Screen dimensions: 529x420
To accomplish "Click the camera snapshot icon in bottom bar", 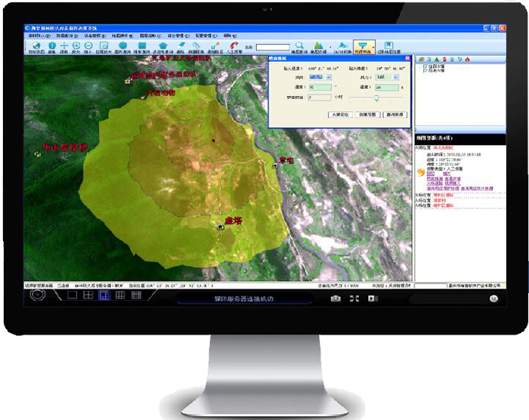I will point(335,299).
